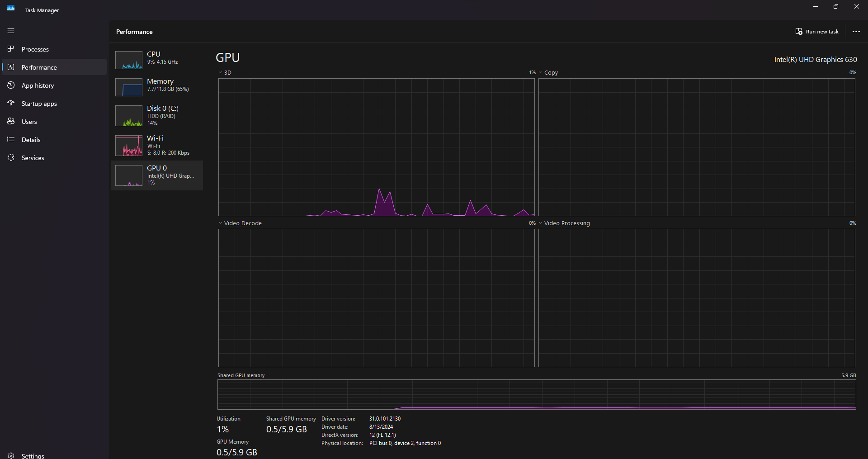The height and width of the screenshot is (459, 868).
Task: Click the Services gear-puzzle icon
Action: coord(11,157)
